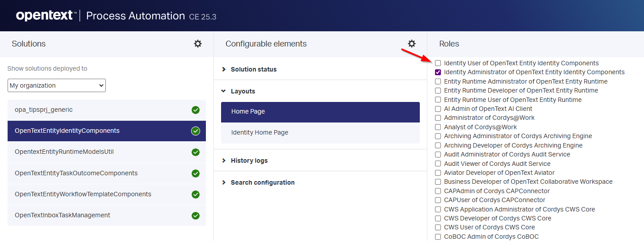Click the OpenText logo in header
The height and width of the screenshot is (241, 644).
[45, 16]
